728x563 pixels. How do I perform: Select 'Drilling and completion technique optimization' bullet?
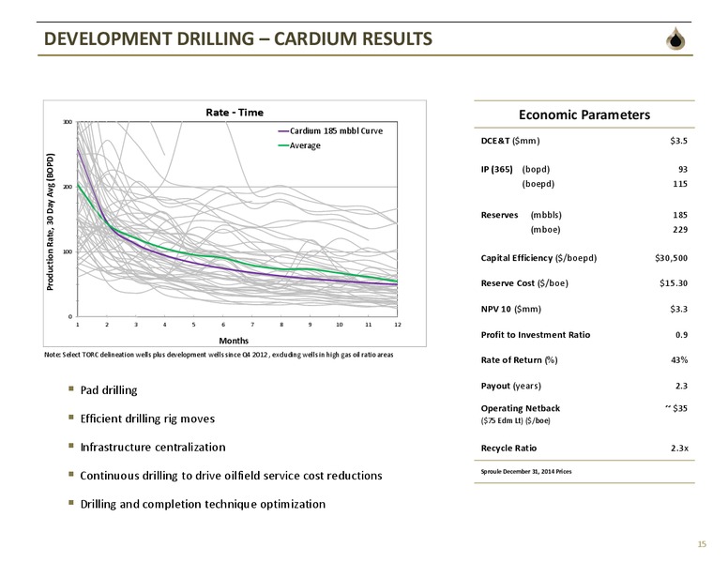point(203,504)
